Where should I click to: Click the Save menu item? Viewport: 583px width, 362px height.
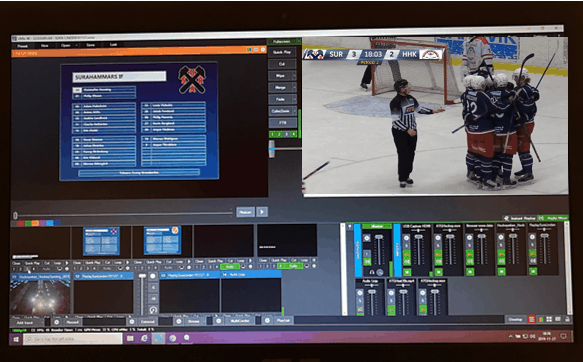click(x=90, y=45)
